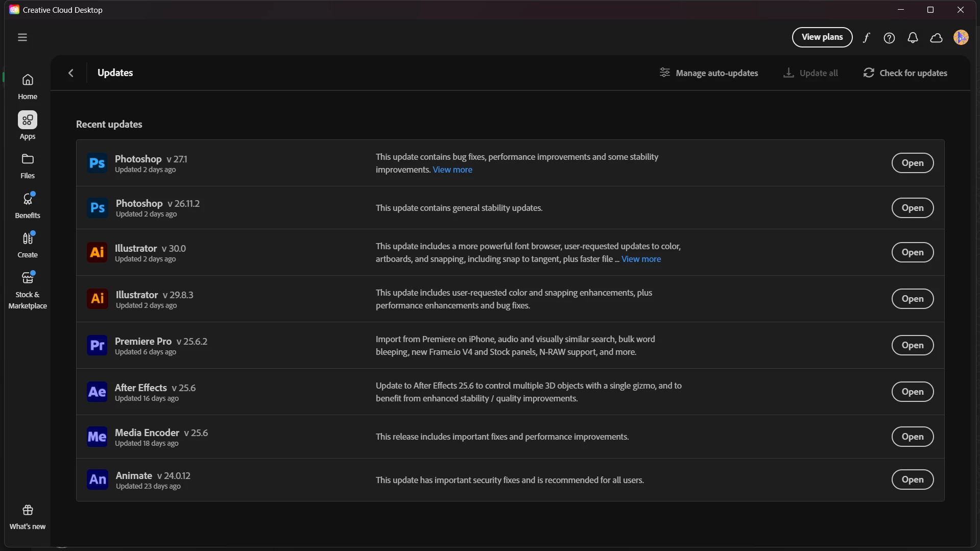980x551 pixels.
Task: Click the Premiere Pro app icon
Action: point(97,345)
